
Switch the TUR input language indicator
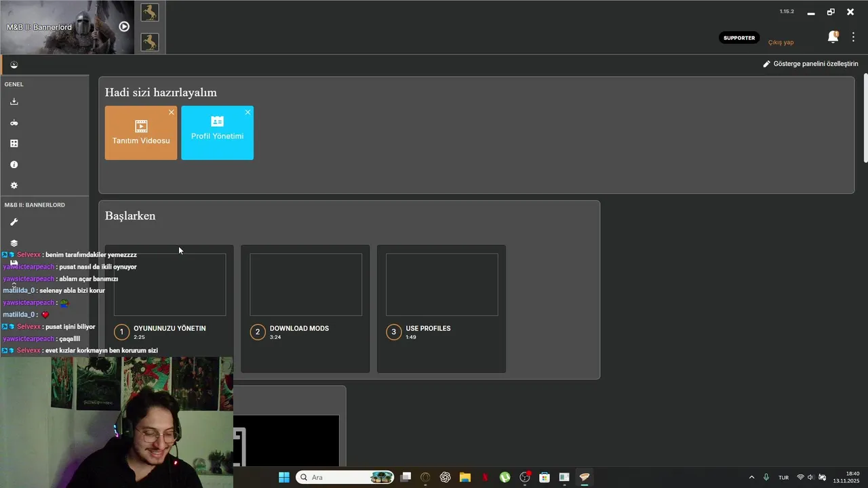pyautogui.click(x=783, y=477)
